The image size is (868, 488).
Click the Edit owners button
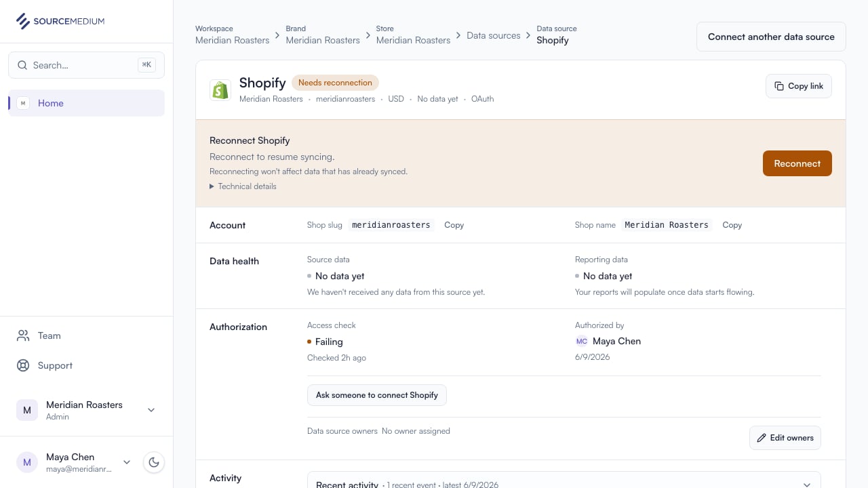point(785,438)
